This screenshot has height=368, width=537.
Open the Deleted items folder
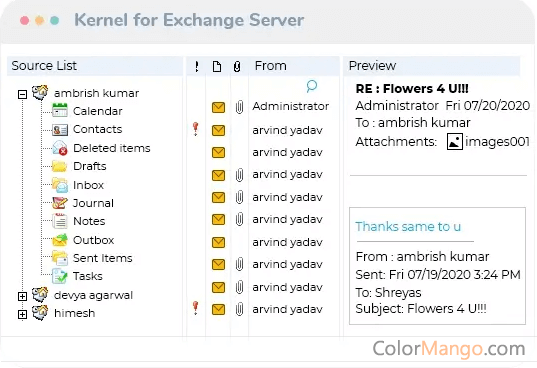[112, 148]
